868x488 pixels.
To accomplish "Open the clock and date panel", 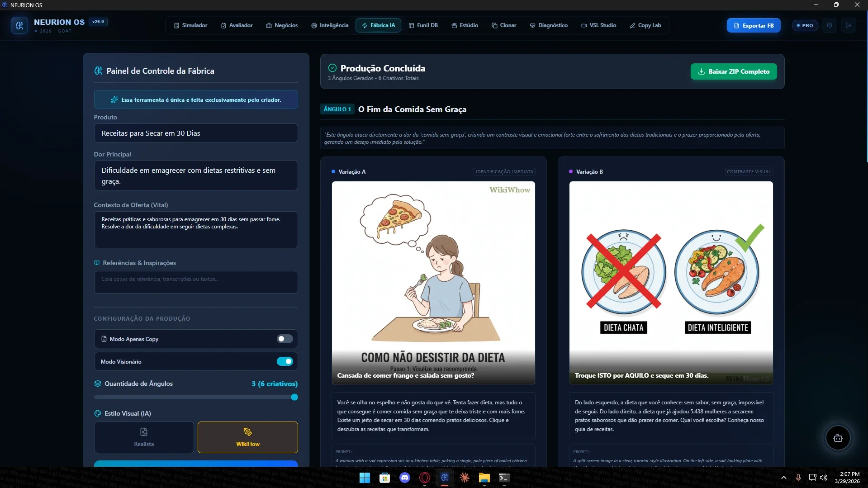I will pos(847,478).
